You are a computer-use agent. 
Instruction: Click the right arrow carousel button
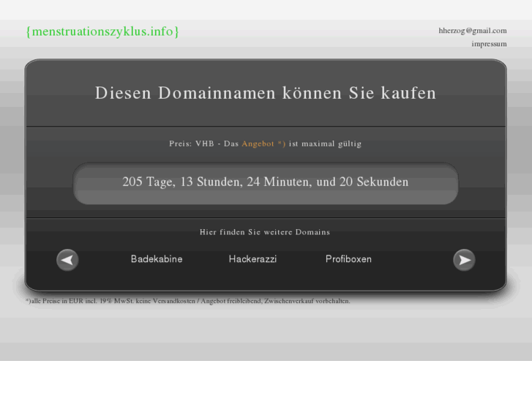point(464,260)
